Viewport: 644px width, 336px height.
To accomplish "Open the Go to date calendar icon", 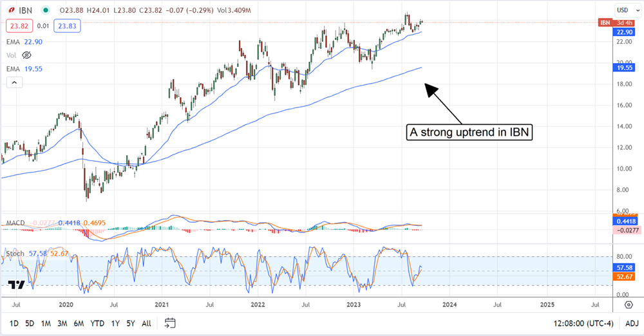I will [x=170, y=323].
